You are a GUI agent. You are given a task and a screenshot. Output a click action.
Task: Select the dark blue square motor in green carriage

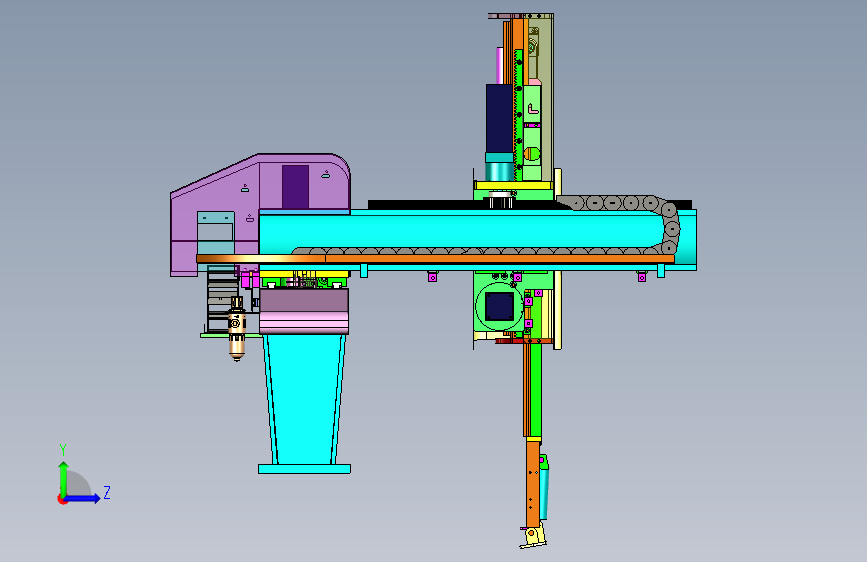pos(499,306)
